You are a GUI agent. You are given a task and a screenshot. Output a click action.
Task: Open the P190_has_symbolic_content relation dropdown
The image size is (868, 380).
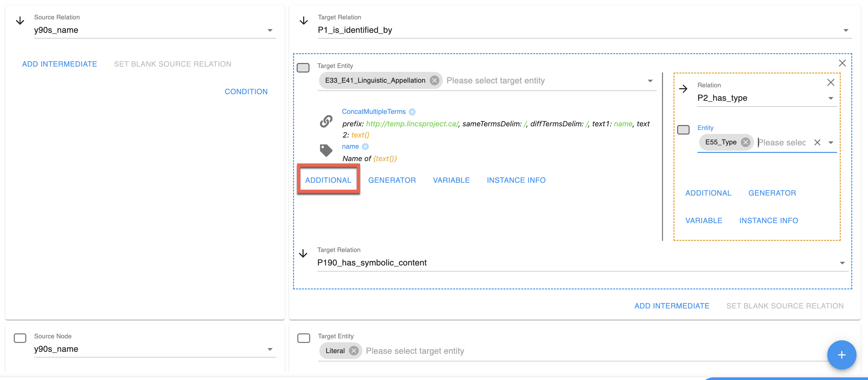click(842, 263)
